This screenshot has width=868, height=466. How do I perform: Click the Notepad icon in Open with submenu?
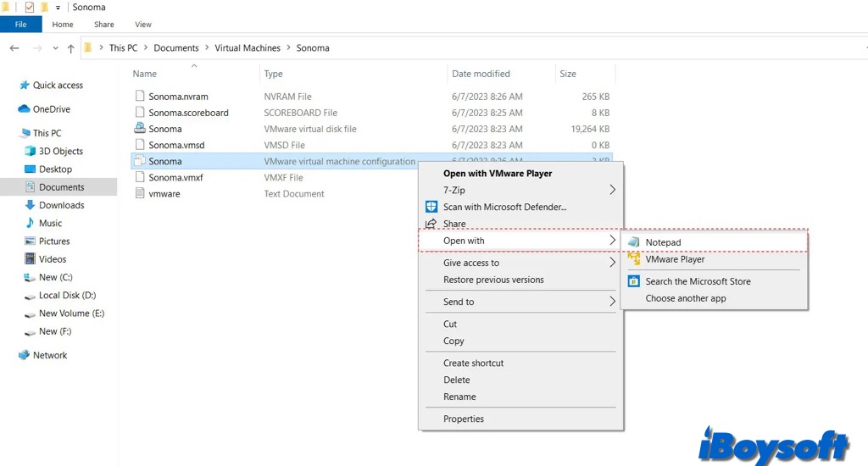click(633, 242)
